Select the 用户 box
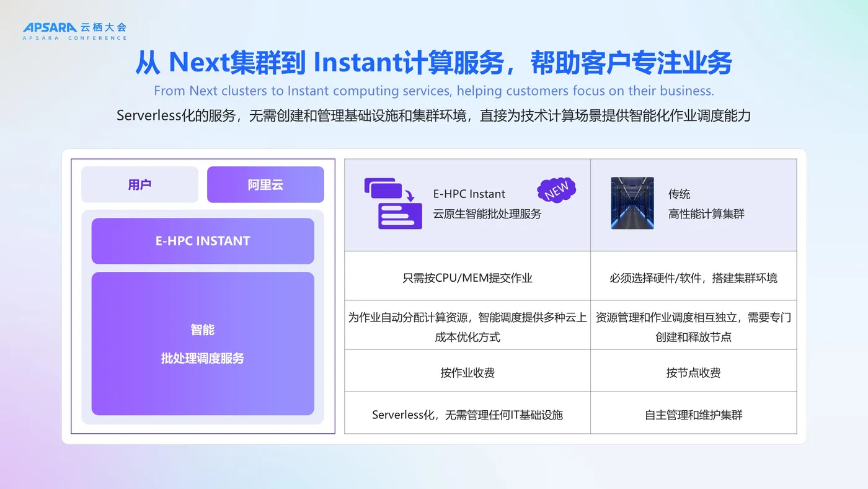This screenshot has height=489, width=868. (139, 184)
